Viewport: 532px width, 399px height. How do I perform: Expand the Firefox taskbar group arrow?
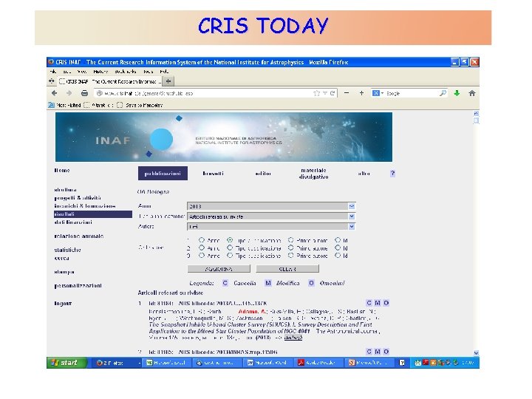(x=139, y=363)
